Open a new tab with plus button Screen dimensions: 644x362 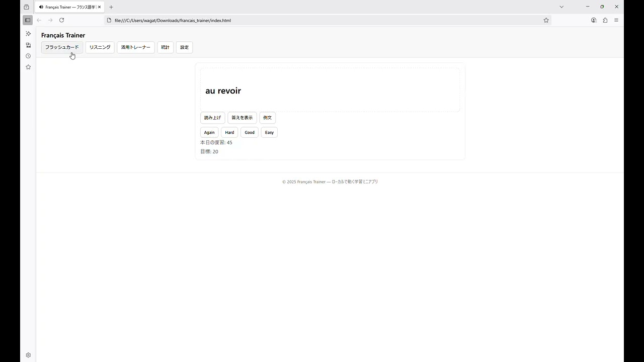pos(111,7)
